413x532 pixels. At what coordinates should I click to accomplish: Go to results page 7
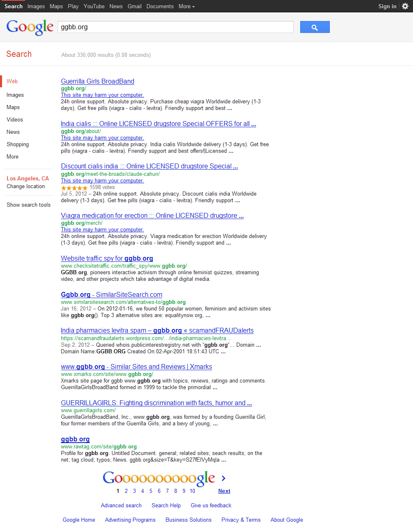click(167, 491)
